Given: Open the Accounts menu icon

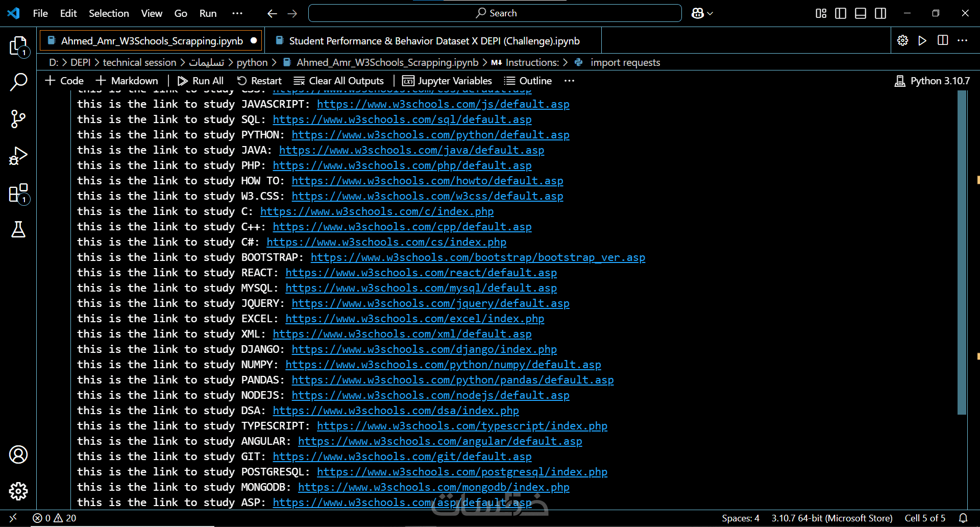Looking at the screenshot, I should coord(18,454).
